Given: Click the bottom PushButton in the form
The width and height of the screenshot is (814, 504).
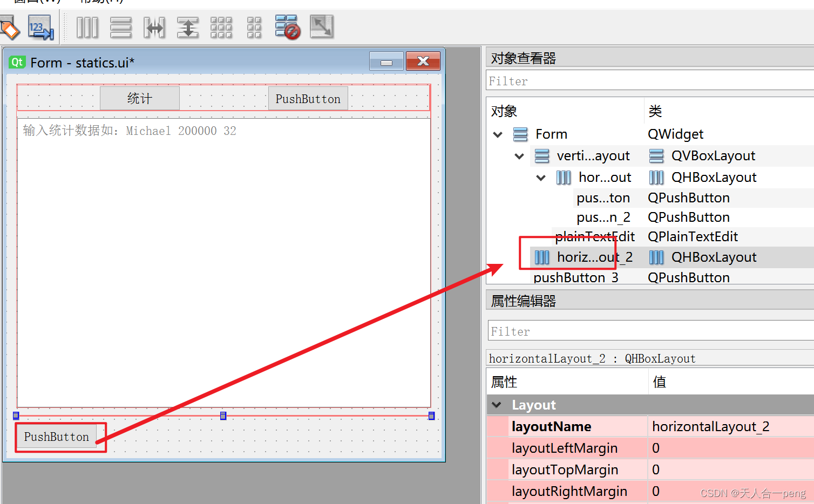Looking at the screenshot, I should [x=57, y=437].
